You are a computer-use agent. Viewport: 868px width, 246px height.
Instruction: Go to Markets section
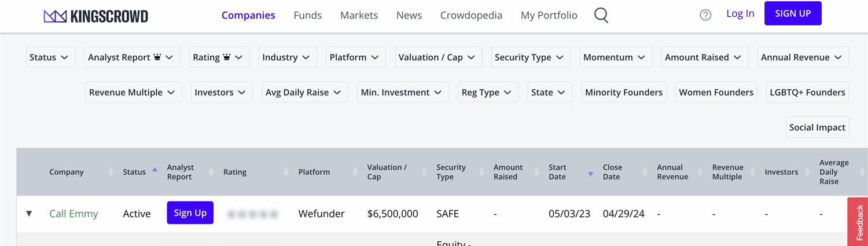[x=359, y=16]
